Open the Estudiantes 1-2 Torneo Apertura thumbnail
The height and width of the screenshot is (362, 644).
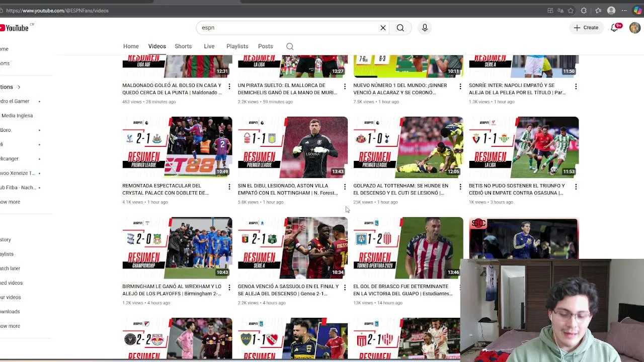point(408,248)
